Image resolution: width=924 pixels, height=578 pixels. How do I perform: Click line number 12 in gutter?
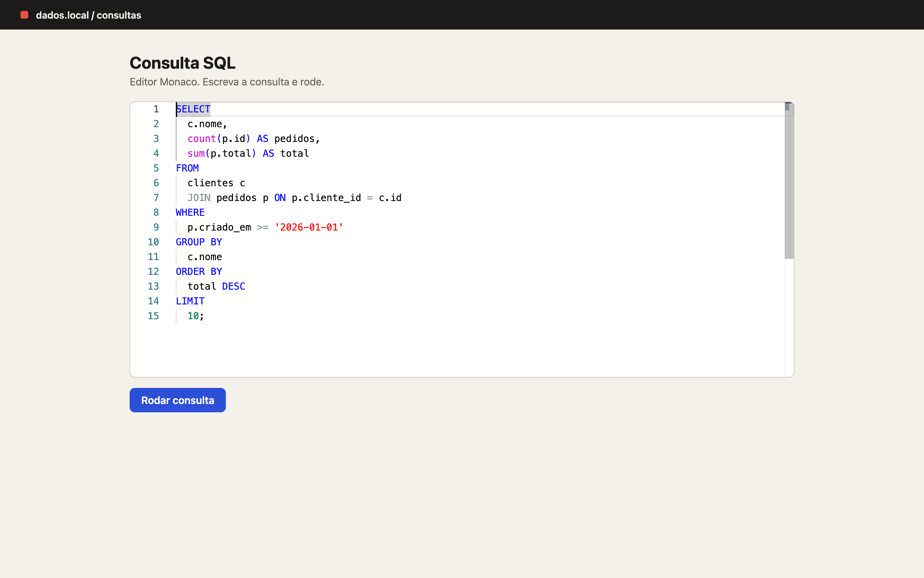click(153, 272)
